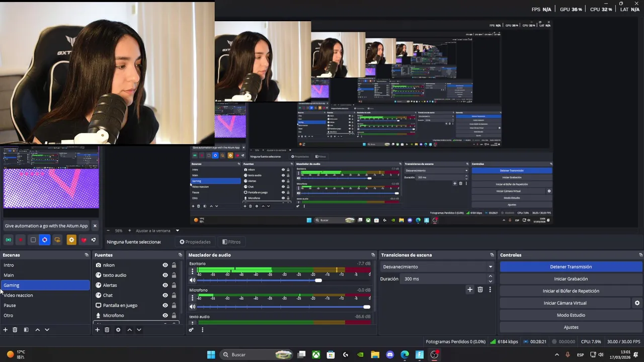Decrease transition duration with down arrow
Viewport: 644px width, 362px height.
491,281
